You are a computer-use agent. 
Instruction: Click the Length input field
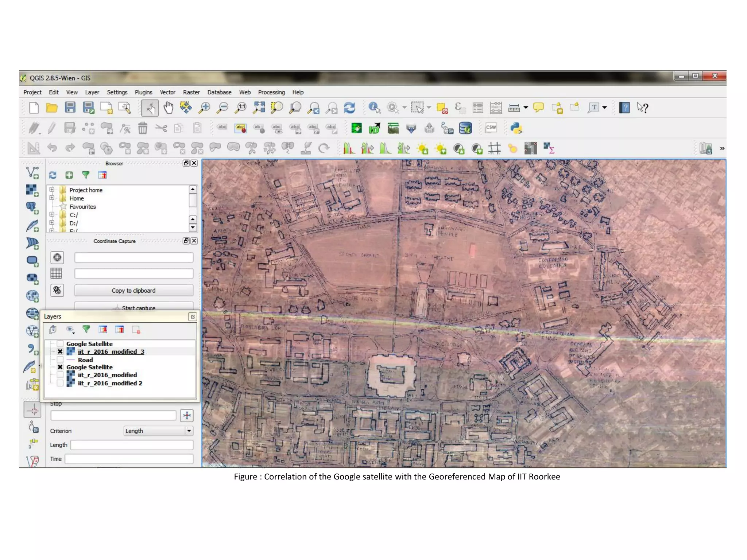[x=132, y=445]
